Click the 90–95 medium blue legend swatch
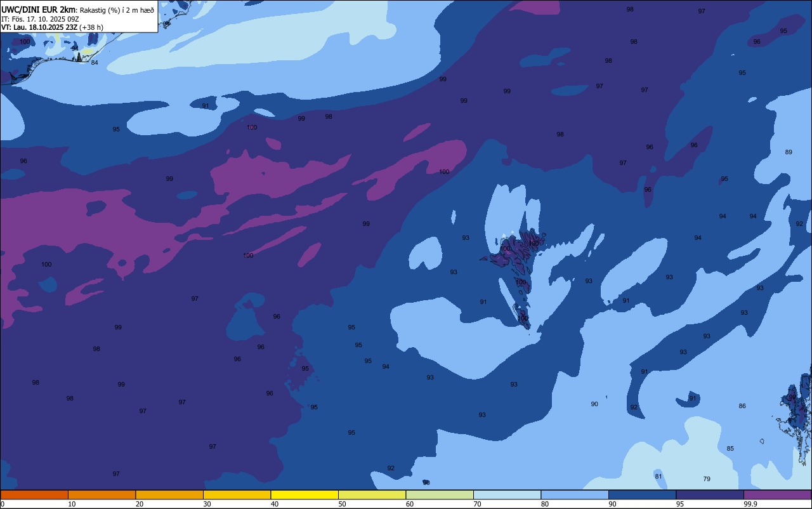812x509 pixels. coord(642,494)
